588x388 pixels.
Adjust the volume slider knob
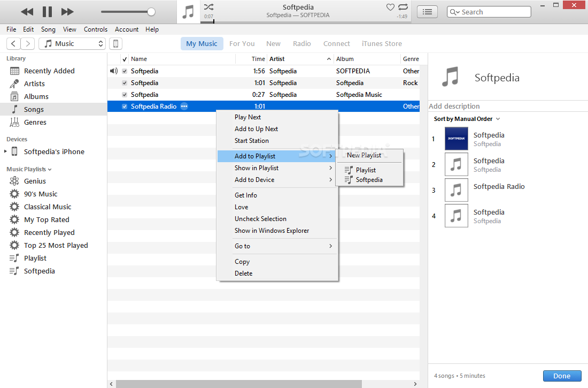pos(151,12)
